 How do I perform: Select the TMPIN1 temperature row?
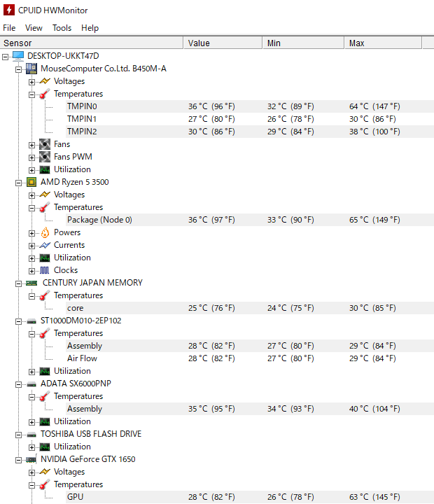[250, 119]
